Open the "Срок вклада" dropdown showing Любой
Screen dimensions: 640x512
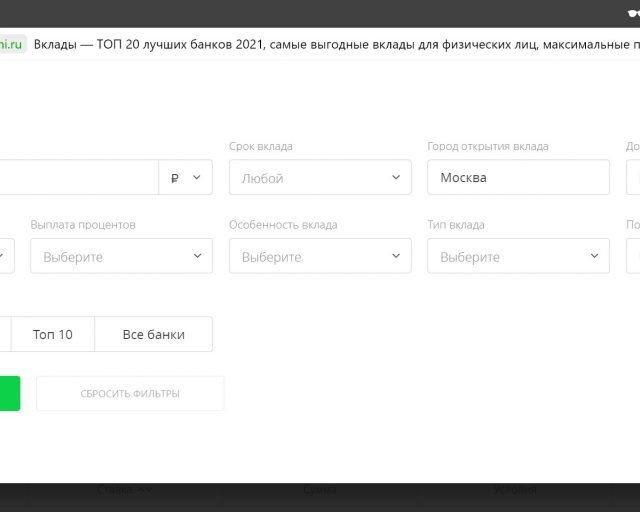click(x=320, y=178)
